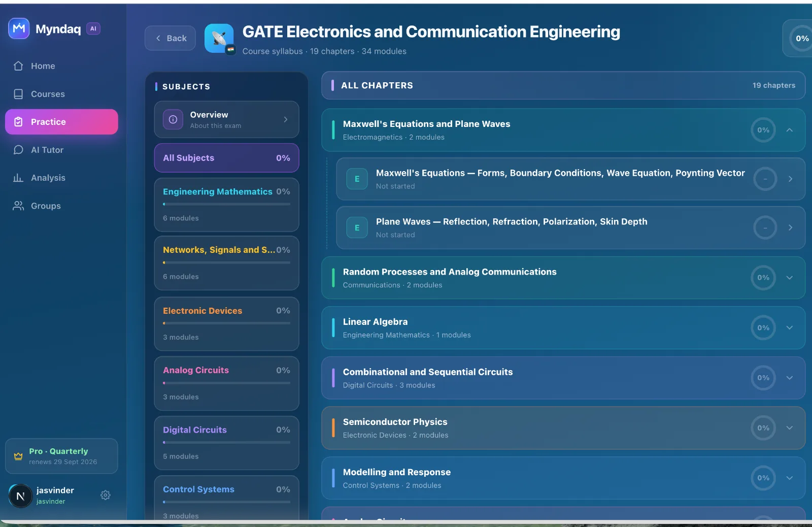Click the Courses book icon
Image resolution: width=812 pixels, height=527 pixels.
[x=18, y=94]
